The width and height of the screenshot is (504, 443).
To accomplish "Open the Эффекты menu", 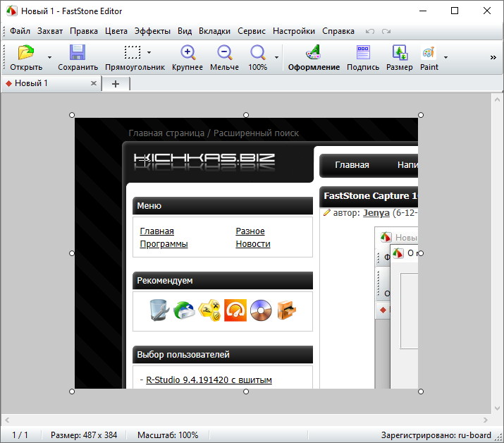I will click(152, 31).
